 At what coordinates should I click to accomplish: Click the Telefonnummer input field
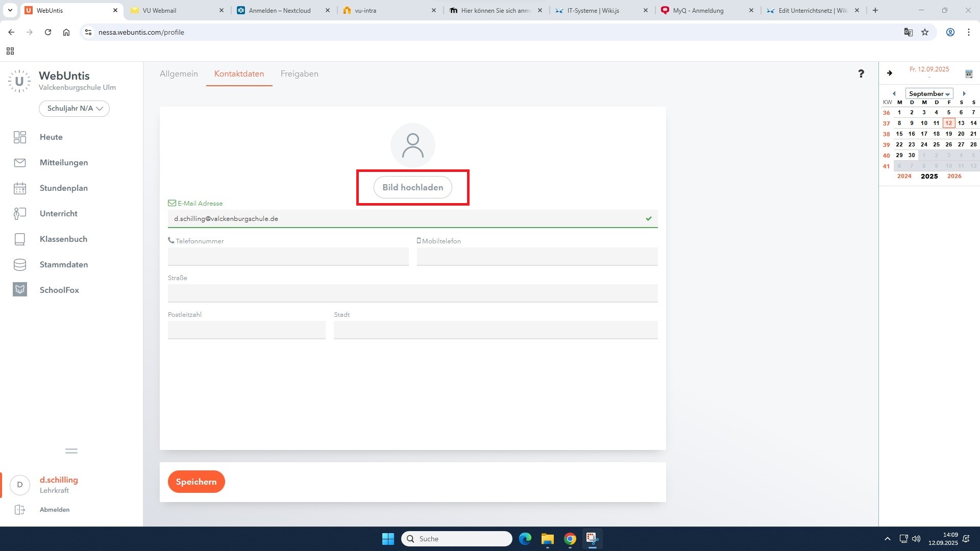pos(288,257)
